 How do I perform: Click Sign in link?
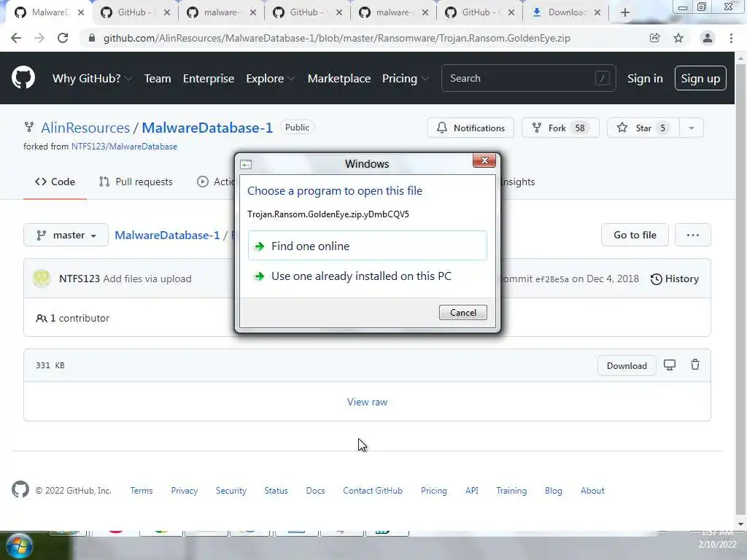(x=645, y=79)
